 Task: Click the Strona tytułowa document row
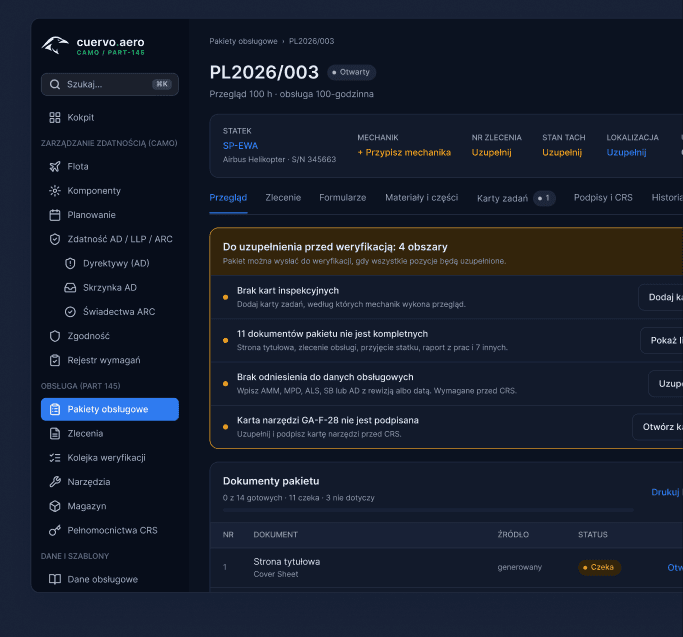coord(446,567)
